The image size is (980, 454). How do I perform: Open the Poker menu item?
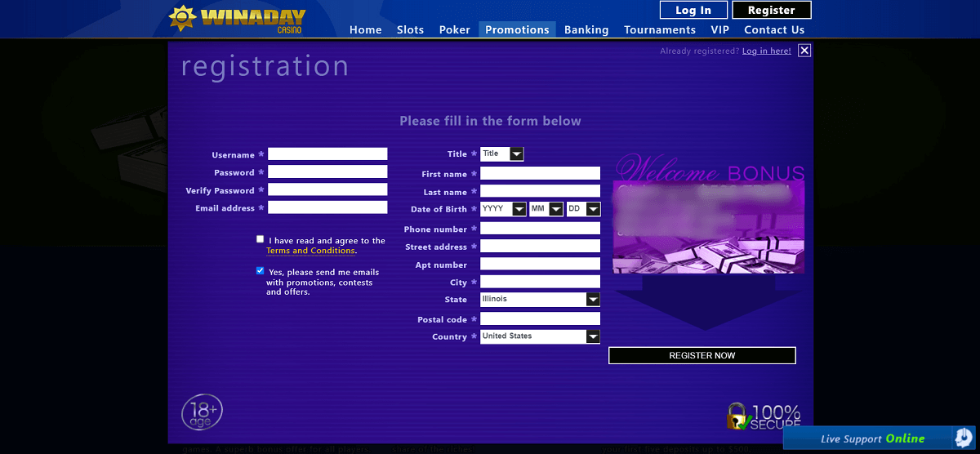pos(455,29)
